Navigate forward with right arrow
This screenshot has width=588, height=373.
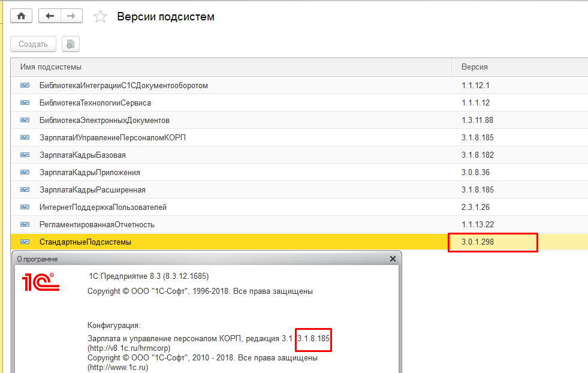point(71,16)
